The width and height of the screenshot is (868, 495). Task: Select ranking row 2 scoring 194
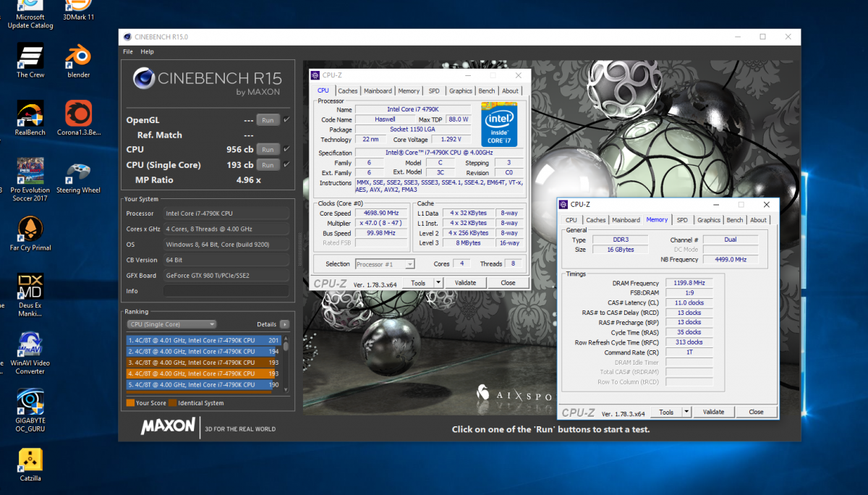(203, 351)
